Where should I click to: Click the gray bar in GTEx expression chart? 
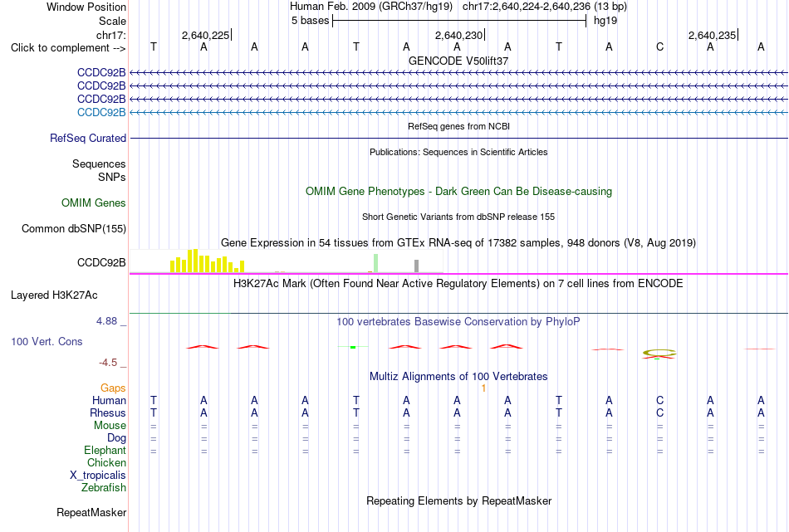pos(416,266)
